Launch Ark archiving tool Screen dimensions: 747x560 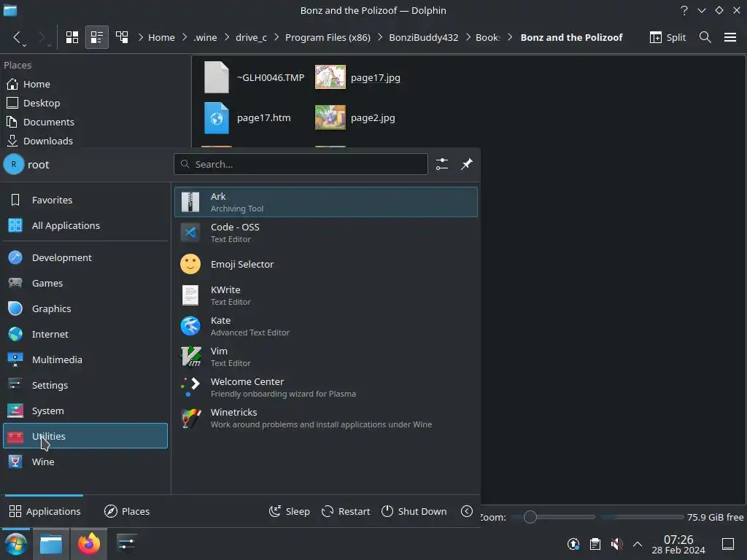326,202
